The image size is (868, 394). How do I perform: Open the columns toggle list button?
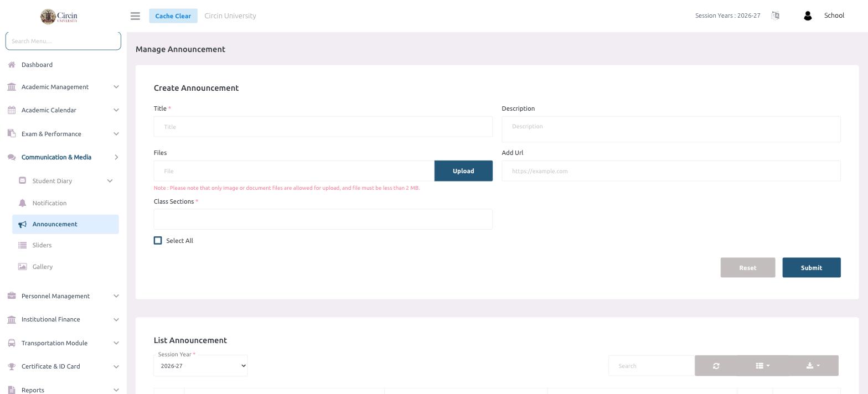[x=762, y=366]
